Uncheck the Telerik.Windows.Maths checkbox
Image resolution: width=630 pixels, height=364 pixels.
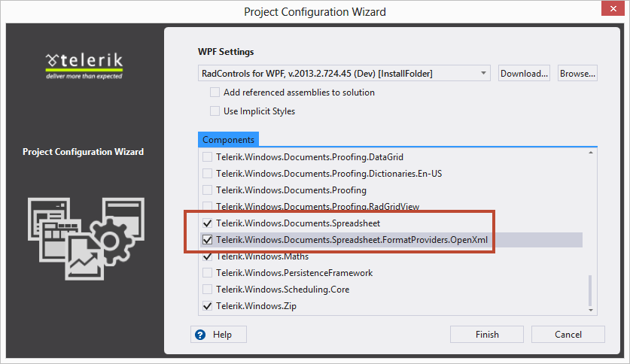[208, 256]
